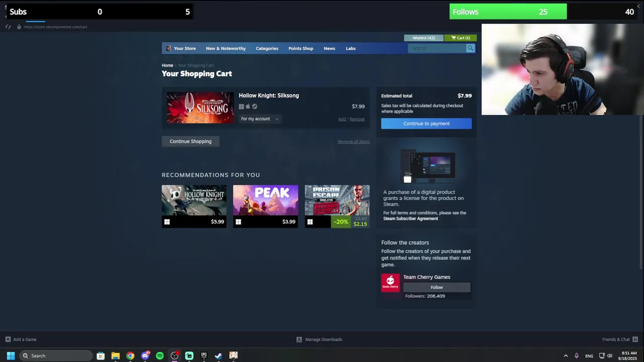Click the -20% discount badge
This screenshot has width=644, height=362.
[x=341, y=222]
